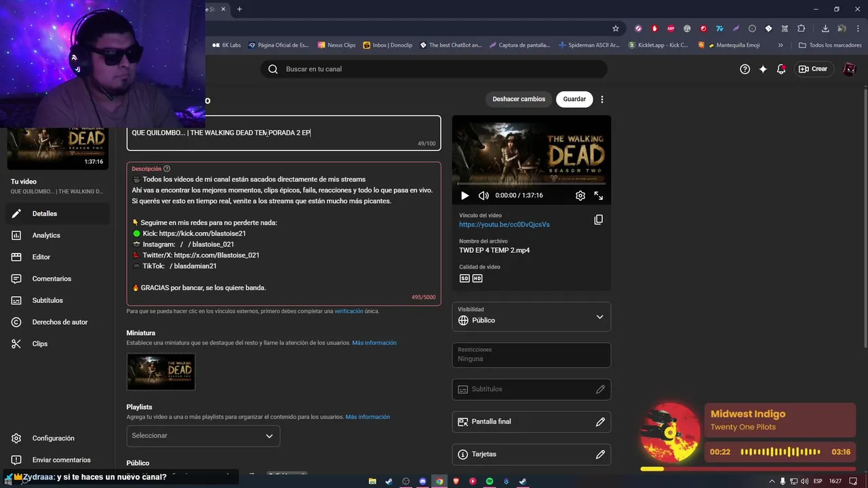Open Chrome downloads

coord(825,28)
